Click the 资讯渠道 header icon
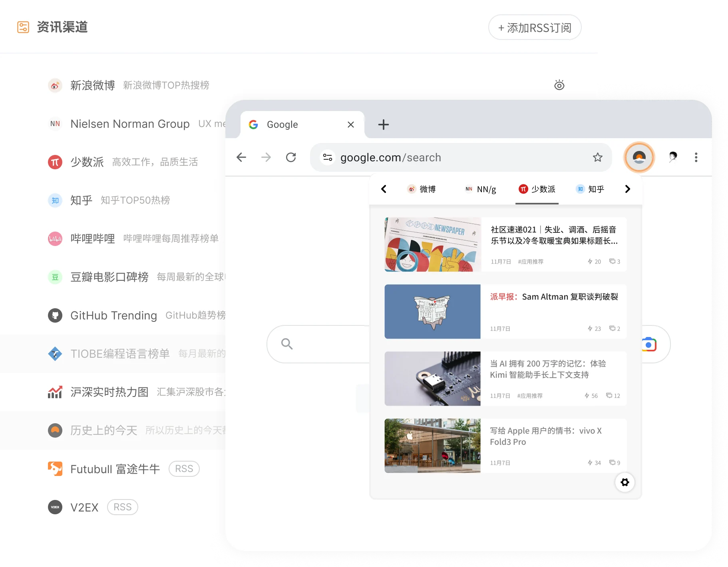This screenshot has width=728, height=567. pos(23,27)
